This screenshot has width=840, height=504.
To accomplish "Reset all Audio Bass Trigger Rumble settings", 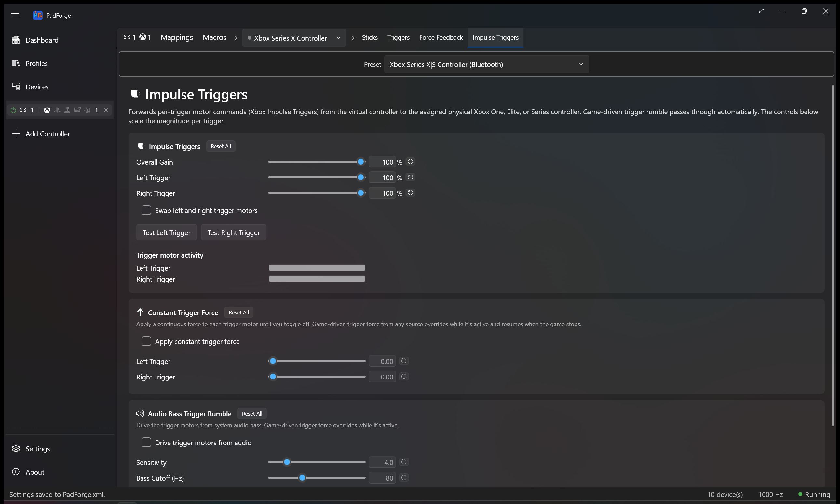I will tap(252, 414).
